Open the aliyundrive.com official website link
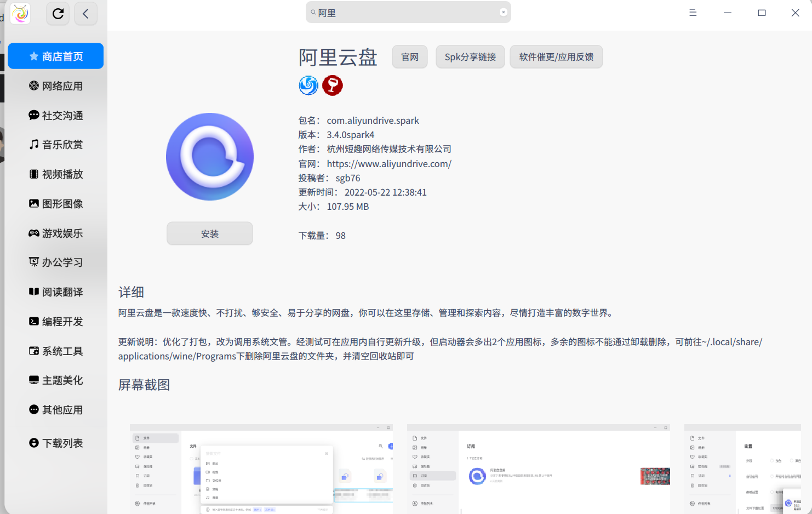Screen dimensions: 812x514 pyautogui.click(x=389, y=163)
